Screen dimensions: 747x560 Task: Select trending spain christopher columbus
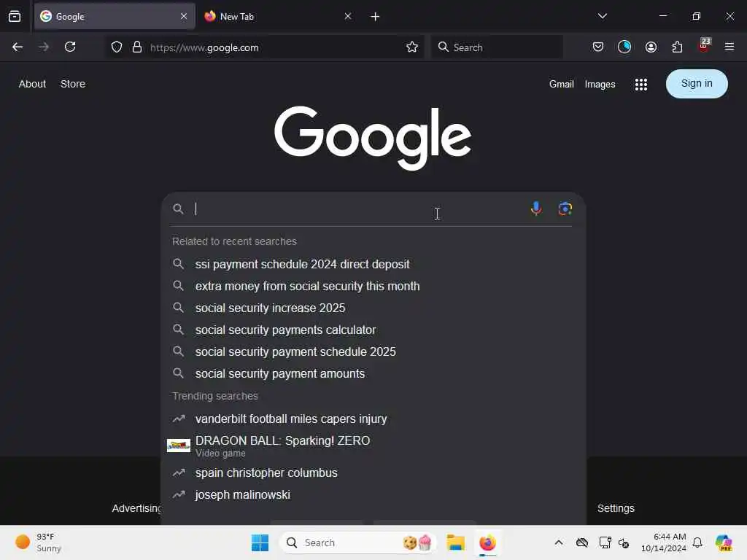pos(373,472)
